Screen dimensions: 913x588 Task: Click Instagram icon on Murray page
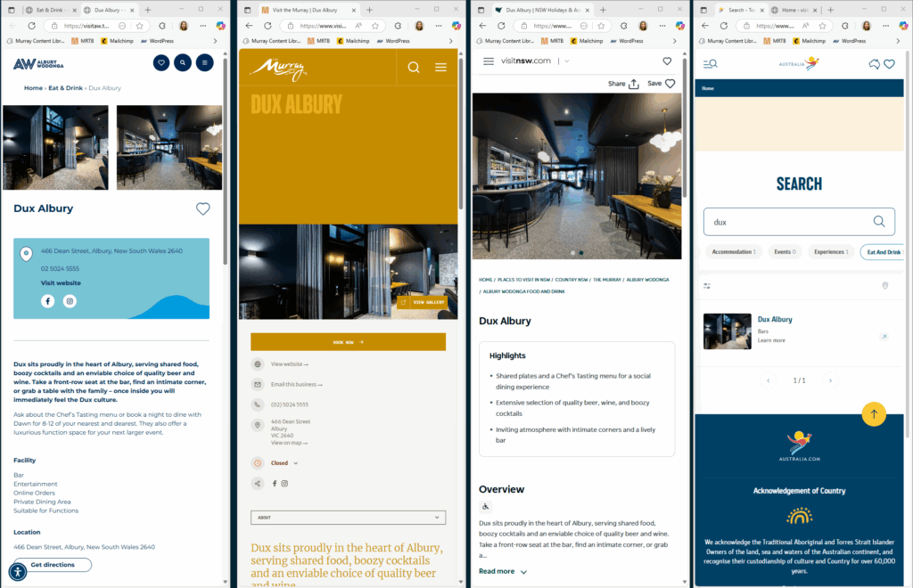click(x=284, y=483)
